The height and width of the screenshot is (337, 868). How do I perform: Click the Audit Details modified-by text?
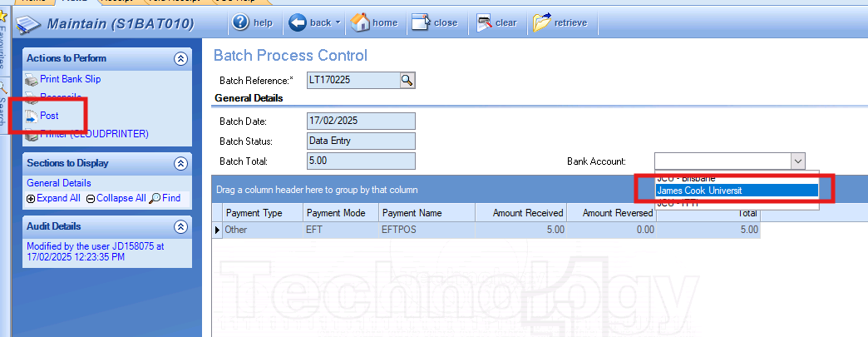coord(96,251)
